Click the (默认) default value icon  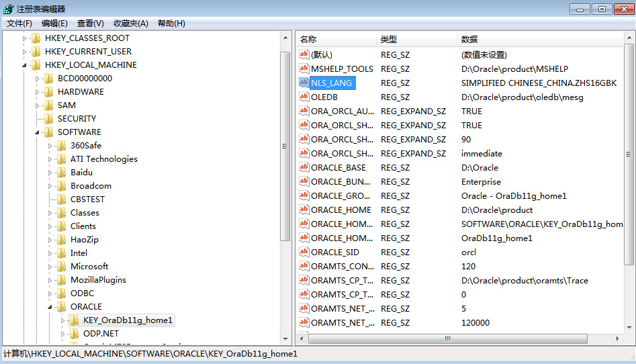(304, 54)
